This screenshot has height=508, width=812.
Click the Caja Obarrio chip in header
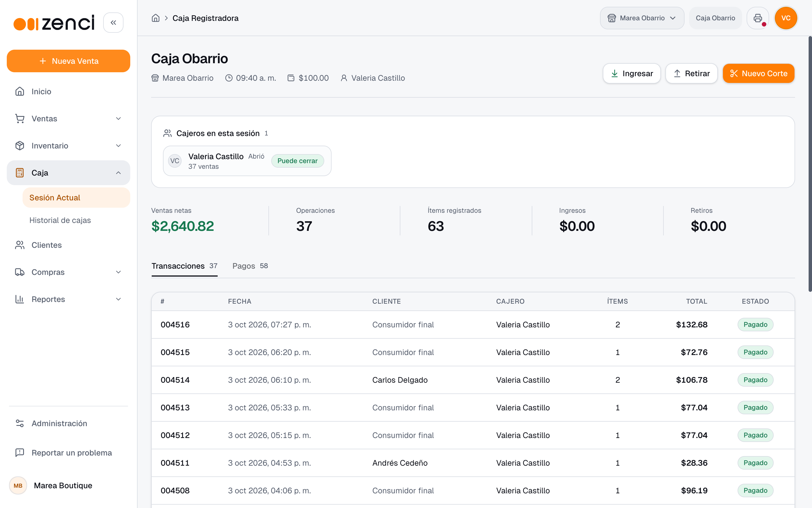[715, 18]
